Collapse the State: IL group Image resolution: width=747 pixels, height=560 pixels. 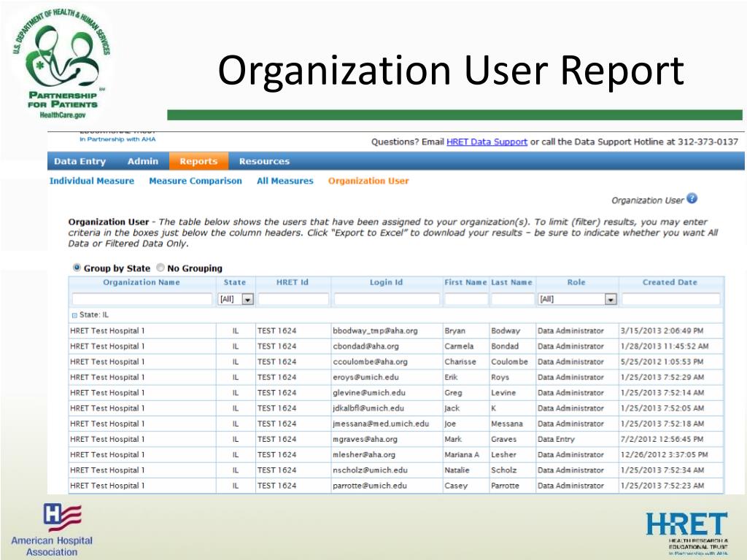click(74, 315)
